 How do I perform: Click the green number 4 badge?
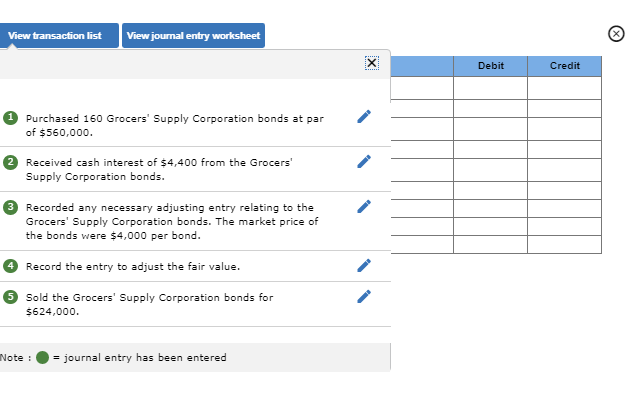(10, 266)
